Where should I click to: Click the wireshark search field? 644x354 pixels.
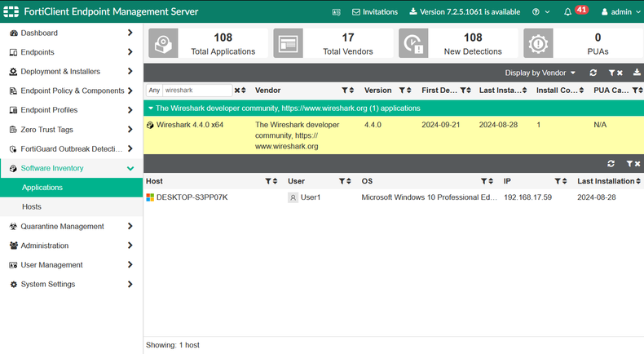click(197, 91)
